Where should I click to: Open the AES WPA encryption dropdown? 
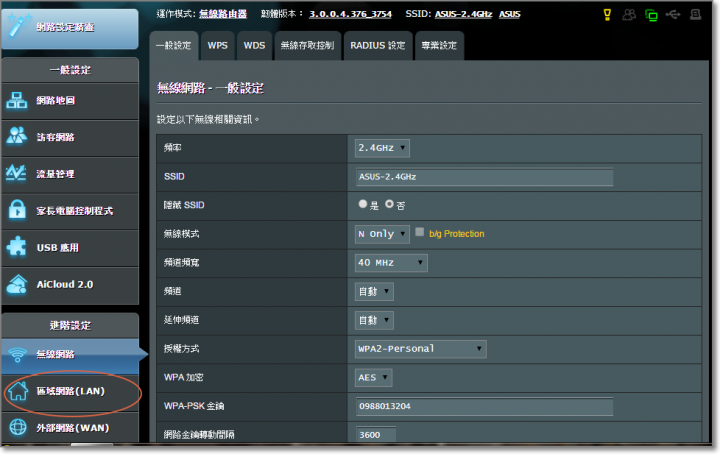click(373, 378)
